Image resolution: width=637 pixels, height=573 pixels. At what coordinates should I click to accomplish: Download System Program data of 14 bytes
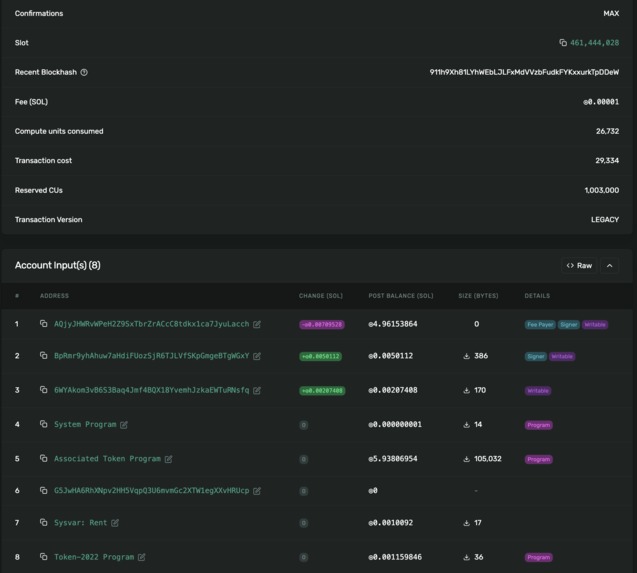point(466,425)
